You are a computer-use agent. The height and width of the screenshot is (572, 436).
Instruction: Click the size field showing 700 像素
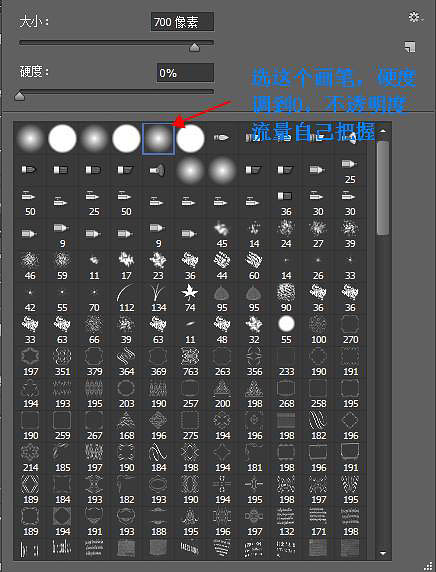pos(182,22)
